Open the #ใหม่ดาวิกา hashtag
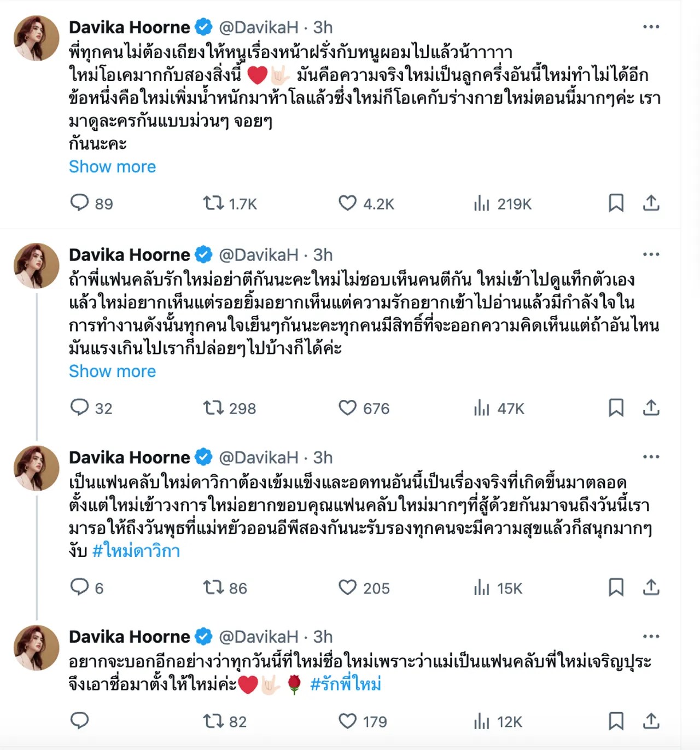 point(136,550)
